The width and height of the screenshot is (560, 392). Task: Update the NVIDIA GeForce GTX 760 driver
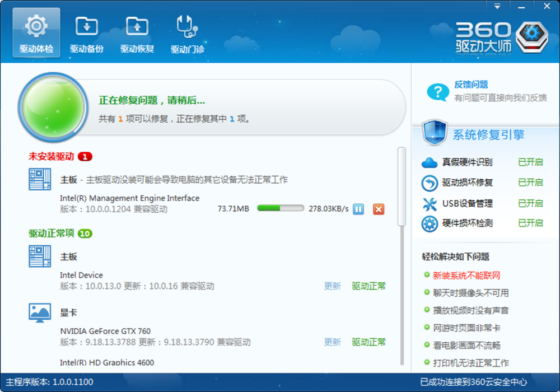[332, 342]
